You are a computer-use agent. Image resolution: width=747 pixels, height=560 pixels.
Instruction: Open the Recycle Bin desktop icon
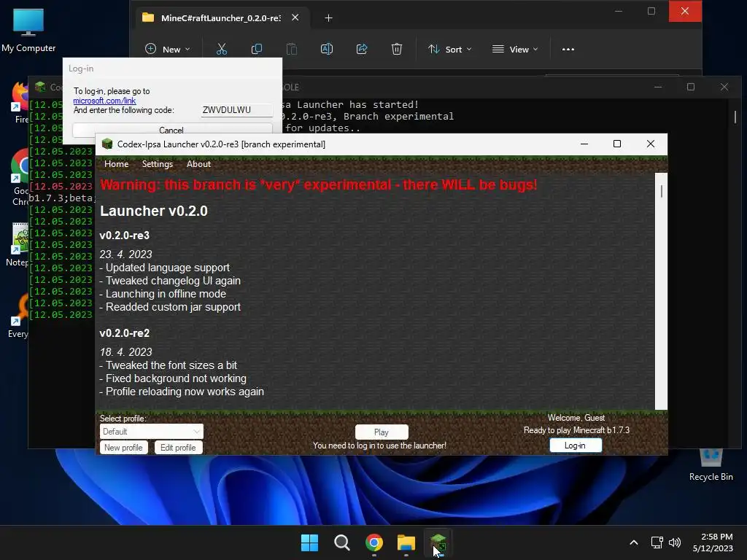(x=711, y=464)
